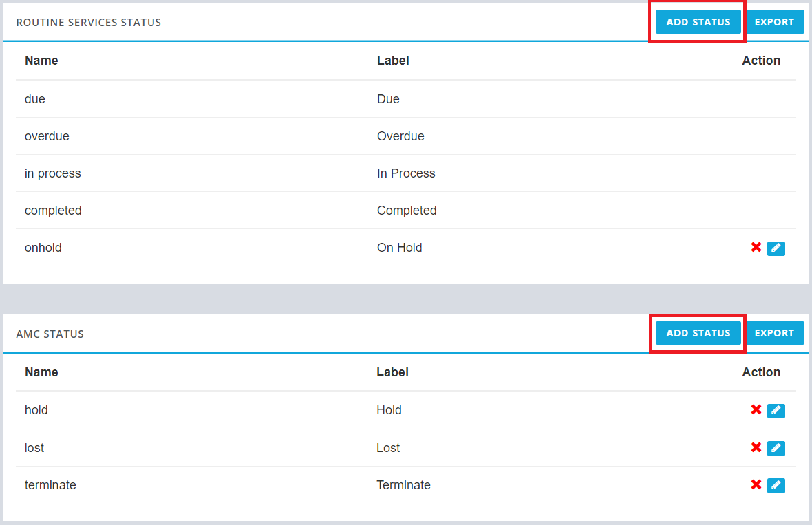Select the due status row
Image resolution: width=812 pixels, height=525 pixels.
406,99
